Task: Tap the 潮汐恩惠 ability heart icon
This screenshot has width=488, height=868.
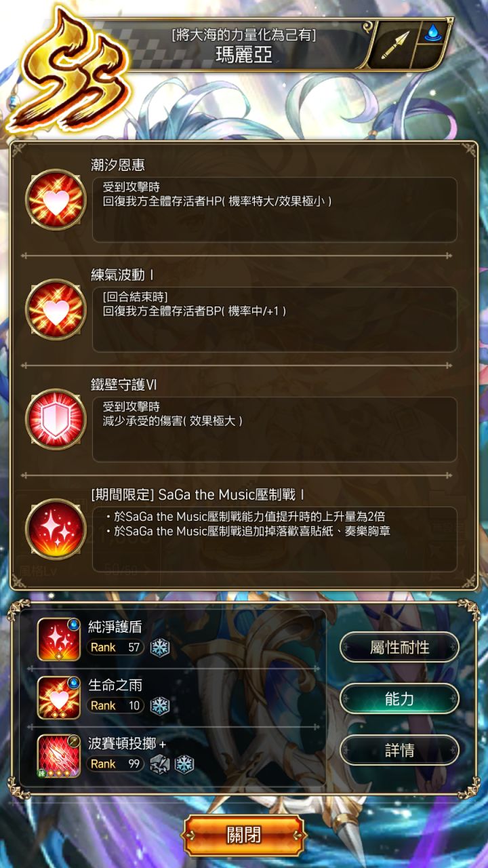Action: pyautogui.click(x=56, y=200)
